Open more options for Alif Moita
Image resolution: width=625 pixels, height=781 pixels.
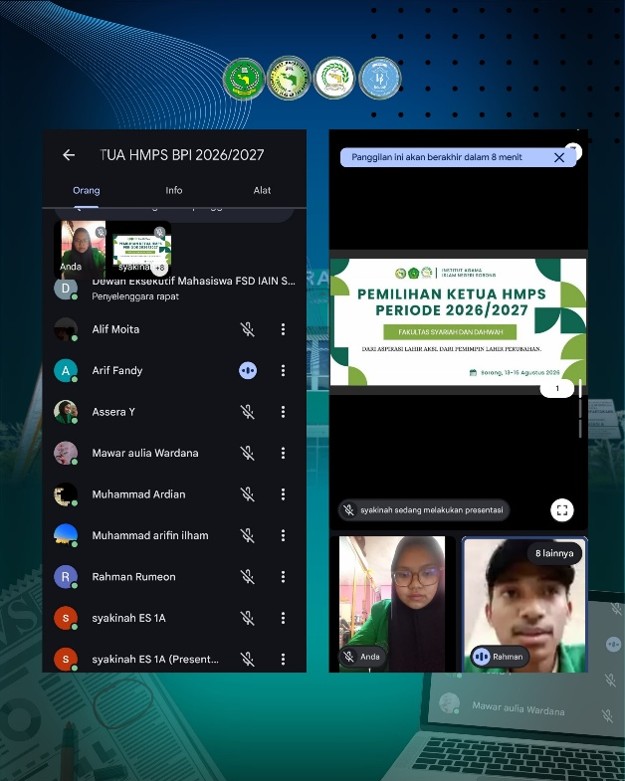(283, 329)
